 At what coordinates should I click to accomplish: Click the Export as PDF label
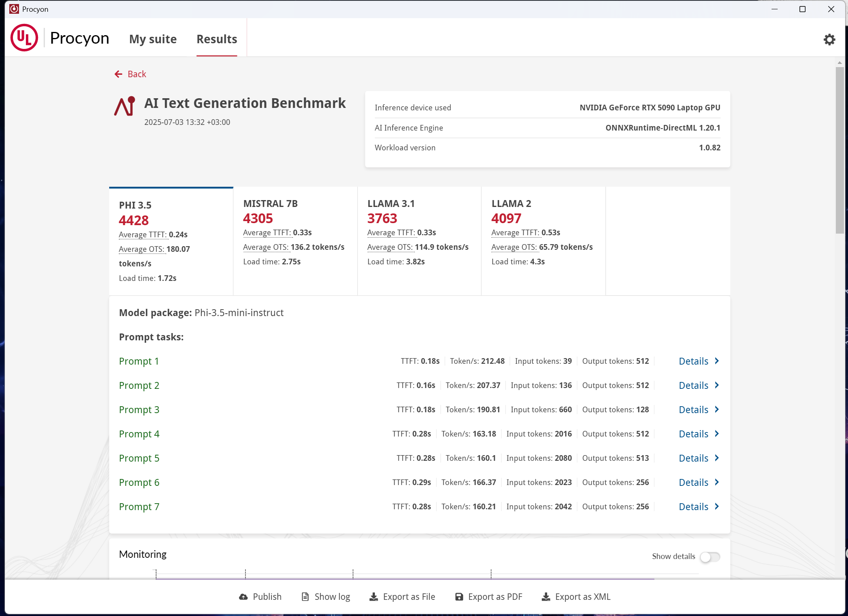click(x=495, y=597)
